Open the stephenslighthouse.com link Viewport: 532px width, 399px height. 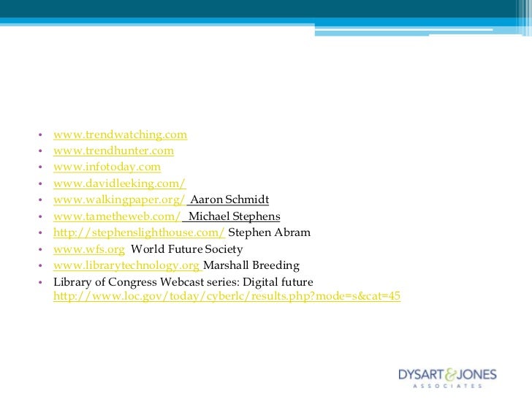(139, 232)
